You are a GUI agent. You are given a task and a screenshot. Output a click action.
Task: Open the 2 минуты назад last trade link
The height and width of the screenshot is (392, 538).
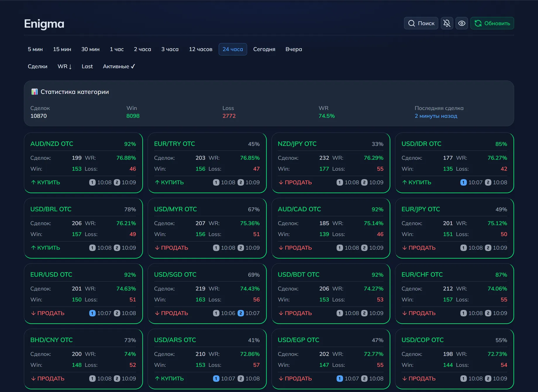(x=436, y=116)
